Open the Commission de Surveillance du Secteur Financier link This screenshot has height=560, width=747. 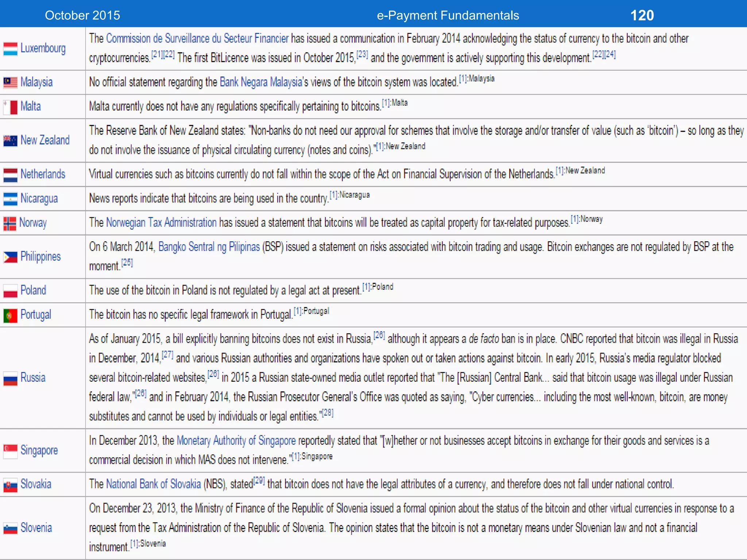(197, 39)
